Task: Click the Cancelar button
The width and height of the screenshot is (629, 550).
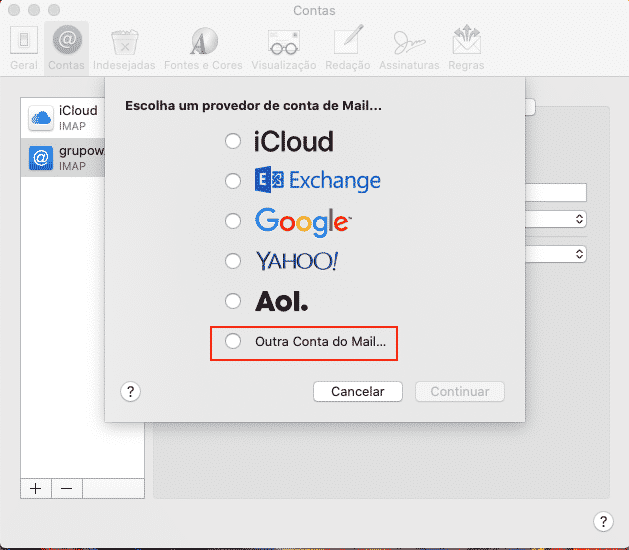Action: pos(357,391)
